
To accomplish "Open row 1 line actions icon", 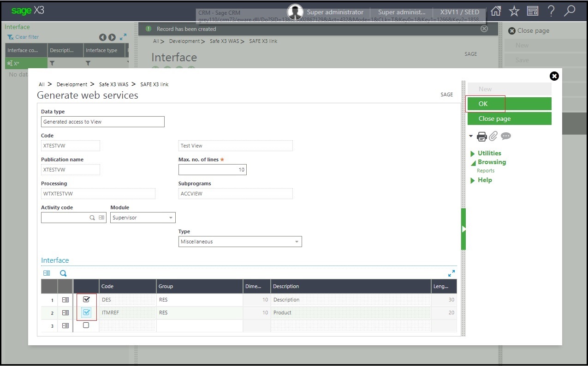I will (65, 300).
